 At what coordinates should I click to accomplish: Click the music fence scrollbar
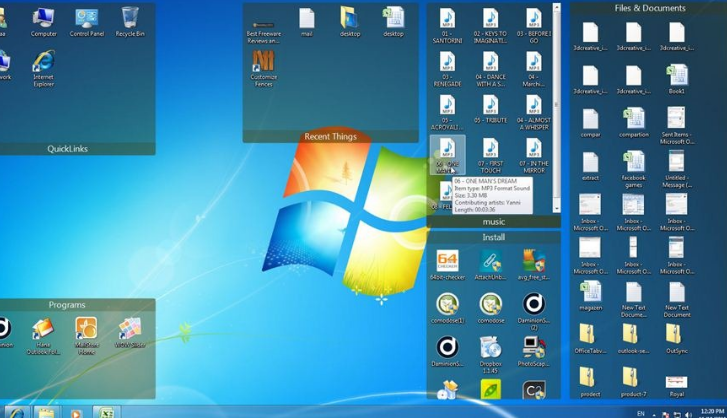pos(556,108)
